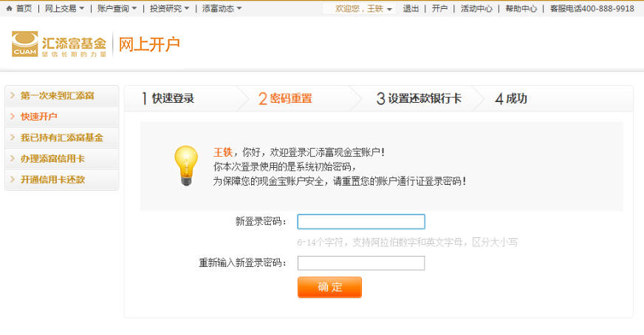The width and height of the screenshot is (644, 335).
Task: Go to 活动中心
Action: [476, 8]
